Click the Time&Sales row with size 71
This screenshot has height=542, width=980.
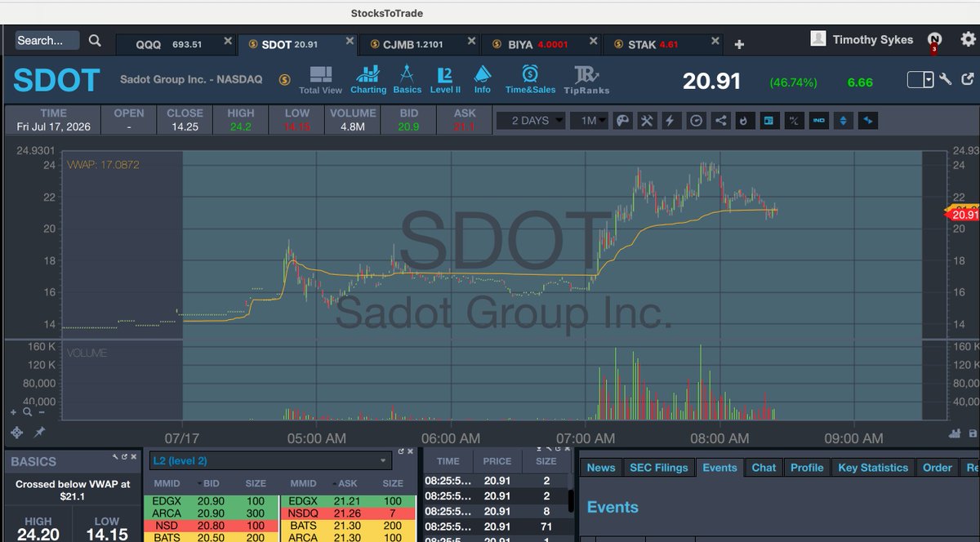click(x=494, y=527)
